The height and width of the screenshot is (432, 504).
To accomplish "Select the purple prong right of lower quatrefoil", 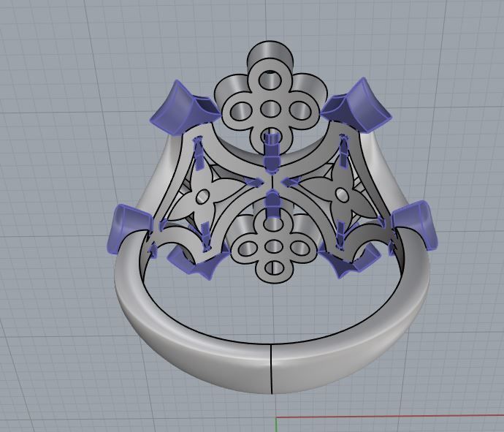I will coord(348,260).
